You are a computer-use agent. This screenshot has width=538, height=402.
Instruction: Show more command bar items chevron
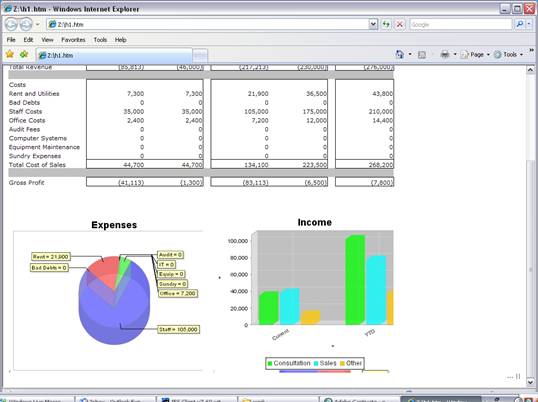(531, 51)
